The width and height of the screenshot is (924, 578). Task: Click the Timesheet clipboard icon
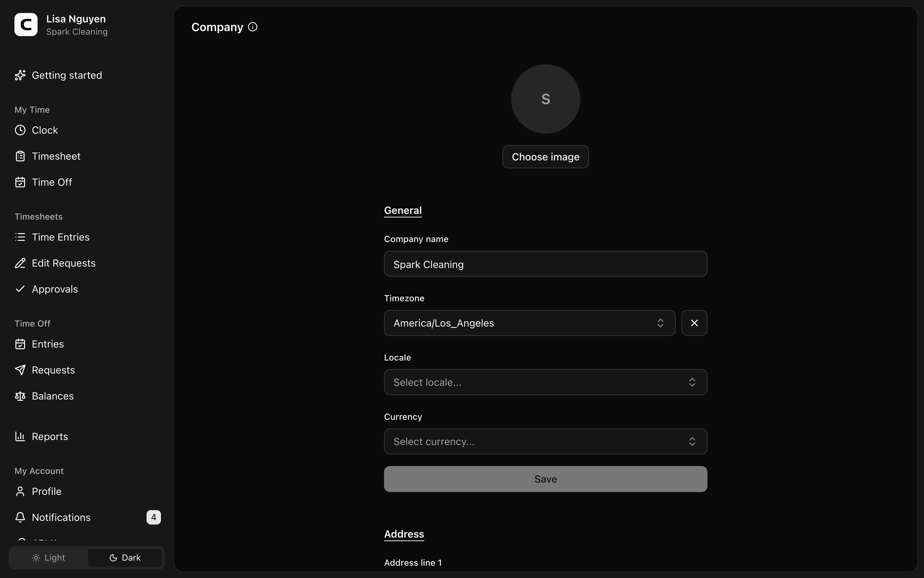coord(20,156)
